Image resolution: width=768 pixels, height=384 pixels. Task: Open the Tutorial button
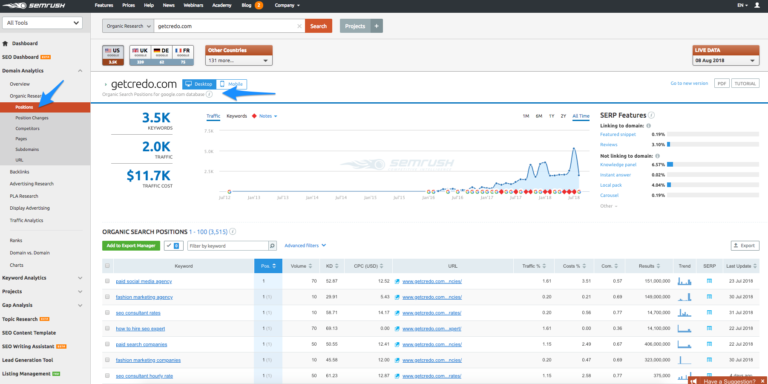(x=745, y=84)
